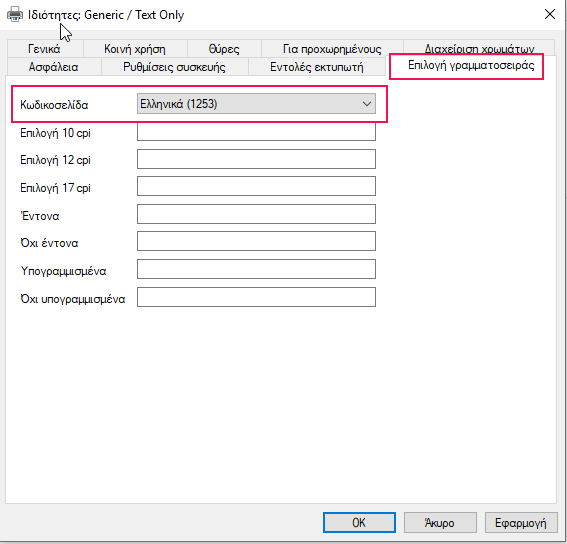This screenshot has width=567, height=544.
Task: Click the Έντονα input field
Action: [256, 214]
